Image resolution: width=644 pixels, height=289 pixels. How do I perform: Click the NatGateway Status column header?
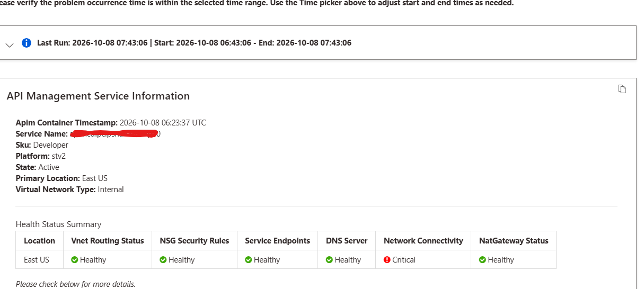coord(514,241)
